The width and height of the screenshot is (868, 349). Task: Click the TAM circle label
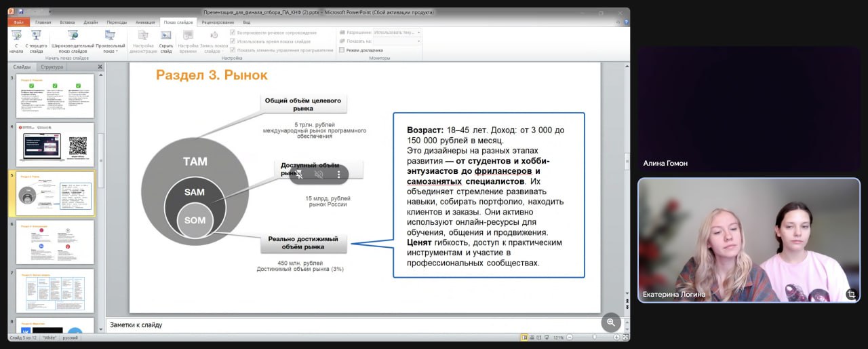195,162
